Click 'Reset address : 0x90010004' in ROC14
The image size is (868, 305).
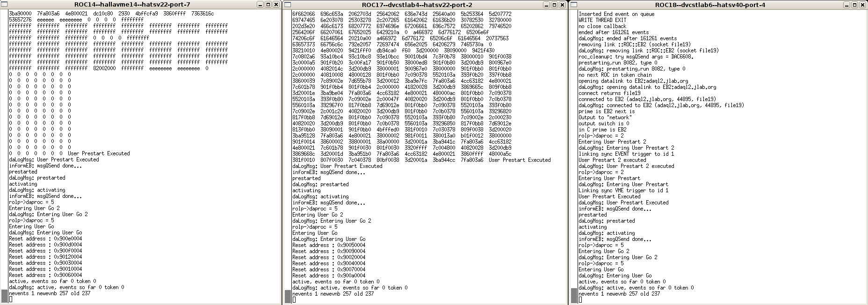pos(45,269)
